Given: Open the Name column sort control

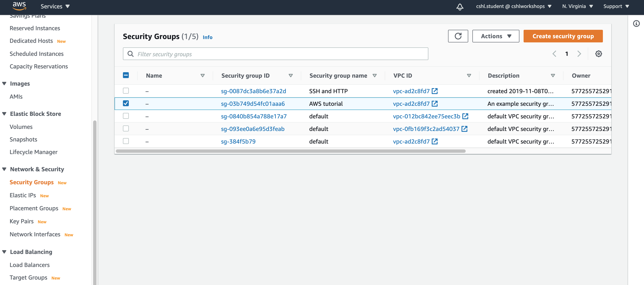Looking at the screenshot, I should point(203,75).
